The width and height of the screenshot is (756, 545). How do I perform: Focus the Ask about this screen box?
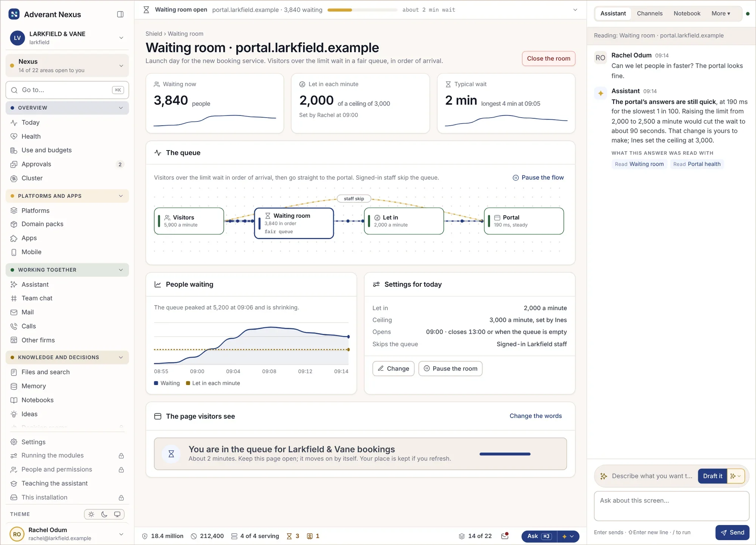(x=671, y=506)
